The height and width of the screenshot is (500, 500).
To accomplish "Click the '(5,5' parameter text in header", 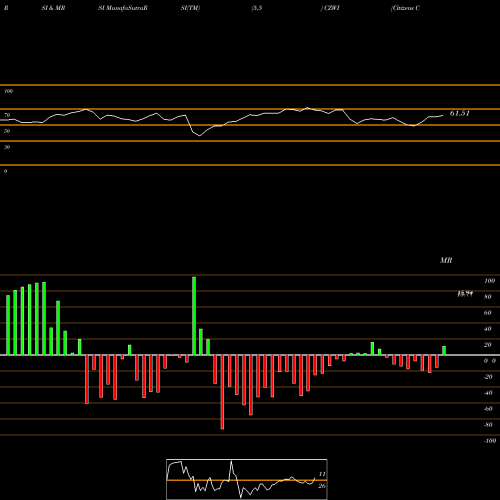I will pyautogui.click(x=257, y=8).
